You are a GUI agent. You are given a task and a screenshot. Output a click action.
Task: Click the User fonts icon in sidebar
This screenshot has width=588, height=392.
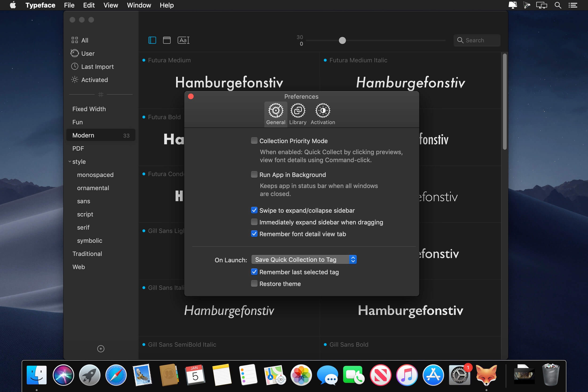click(74, 53)
